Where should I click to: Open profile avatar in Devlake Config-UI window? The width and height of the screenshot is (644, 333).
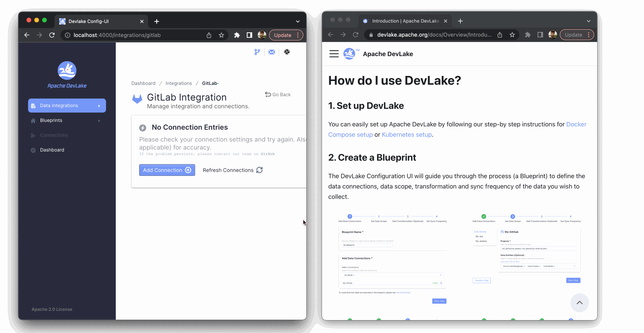pos(262,35)
